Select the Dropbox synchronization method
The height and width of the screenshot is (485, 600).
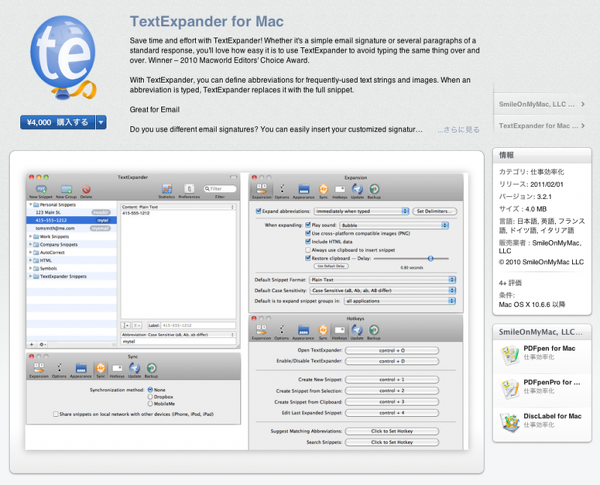coord(150,397)
